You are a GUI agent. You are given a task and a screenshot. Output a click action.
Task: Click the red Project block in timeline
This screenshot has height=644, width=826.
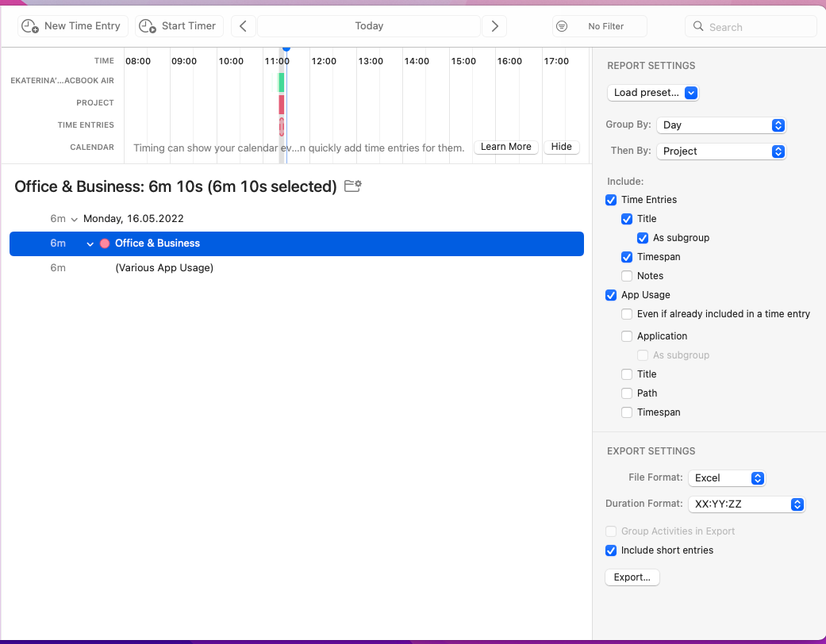pyautogui.click(x=282, y=104)
